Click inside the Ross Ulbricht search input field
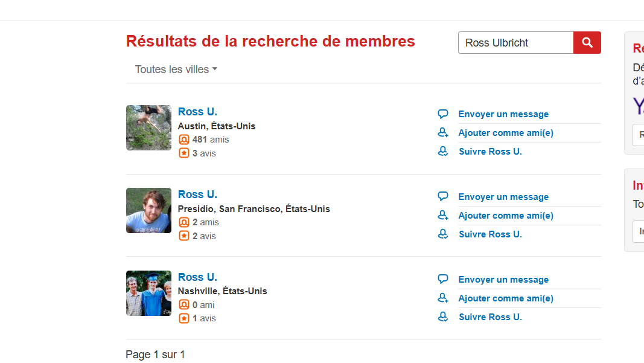644x363 pixels. 516,42
